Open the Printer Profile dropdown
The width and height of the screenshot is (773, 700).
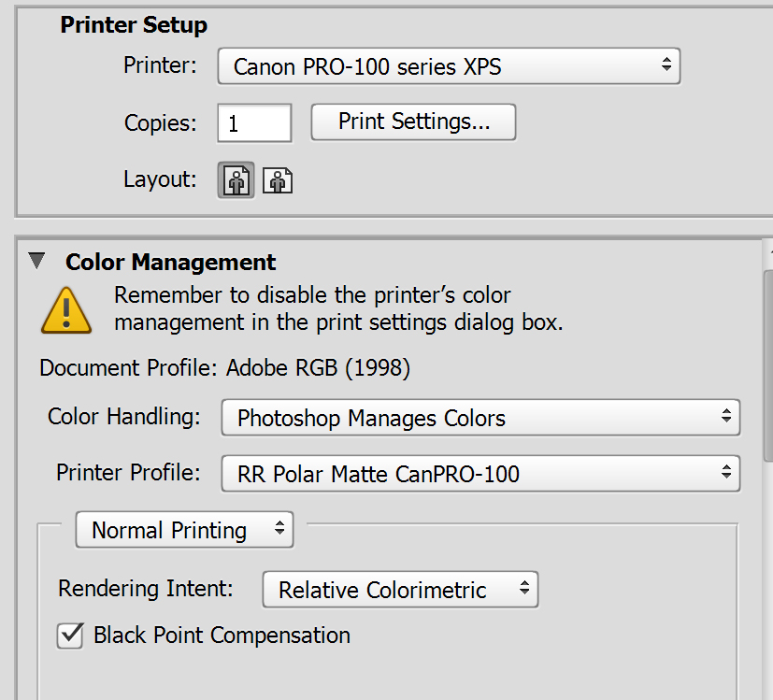click(480, 474)
